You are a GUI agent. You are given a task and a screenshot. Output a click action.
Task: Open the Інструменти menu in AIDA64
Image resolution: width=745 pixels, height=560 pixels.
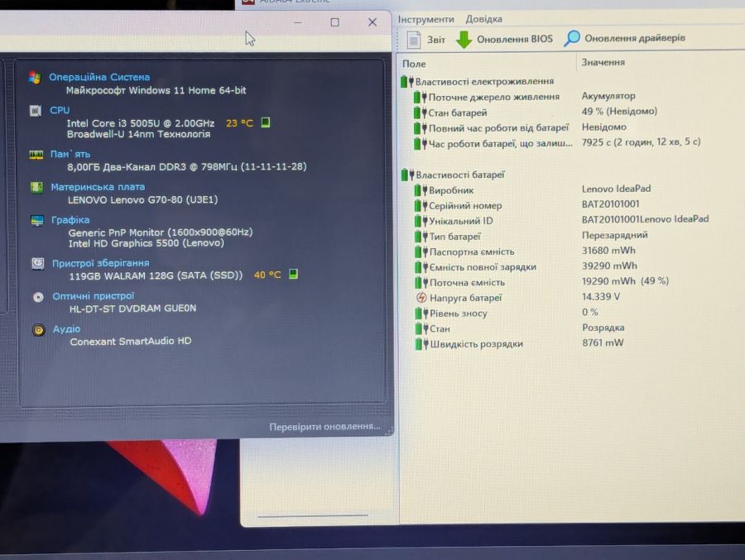(425, 20)
